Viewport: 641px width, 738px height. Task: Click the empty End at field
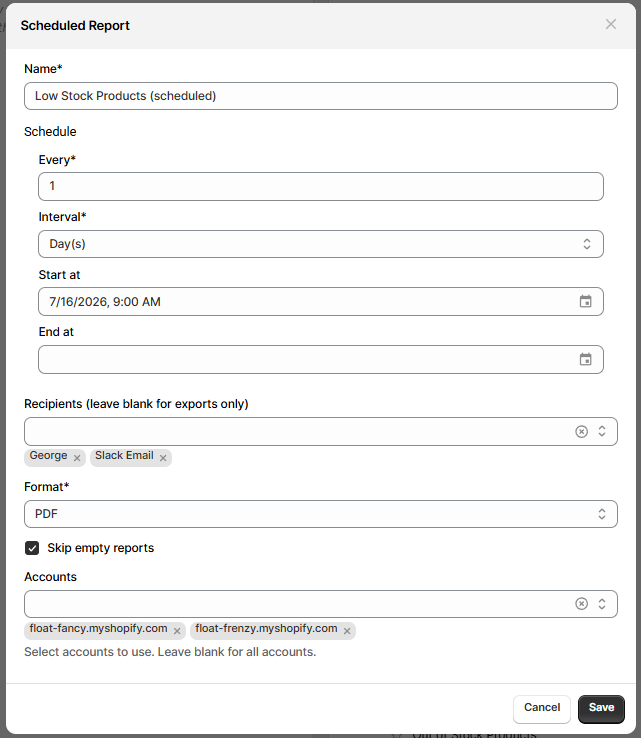321,359
